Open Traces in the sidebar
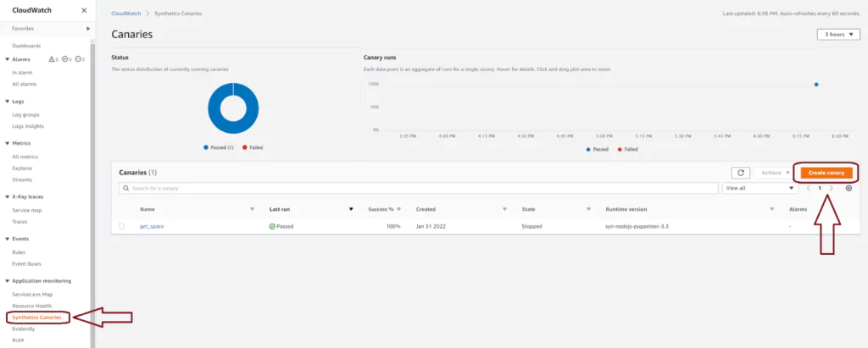 tap(20, 222)
